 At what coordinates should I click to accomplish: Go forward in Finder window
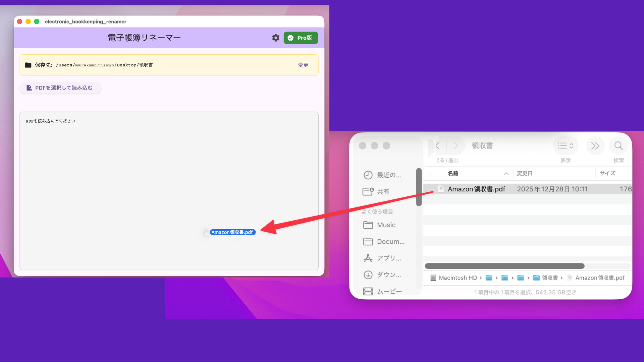(455, 145)
